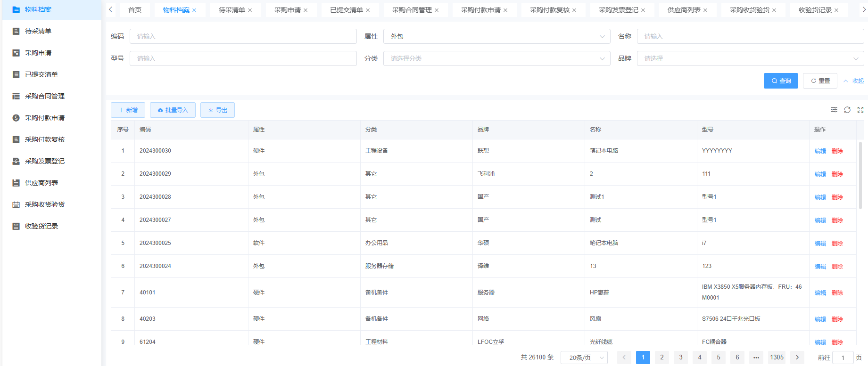The width and height of the screenshot is (868, 366).
Task: Jump to page 1305
Action: tap(777, 358)
